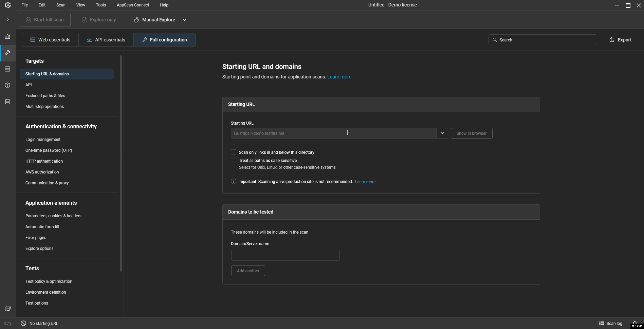This screenshot has height=329, width=644.
Task: Open the clipboard tasks icon in sidebar
Action: [7, 102]
